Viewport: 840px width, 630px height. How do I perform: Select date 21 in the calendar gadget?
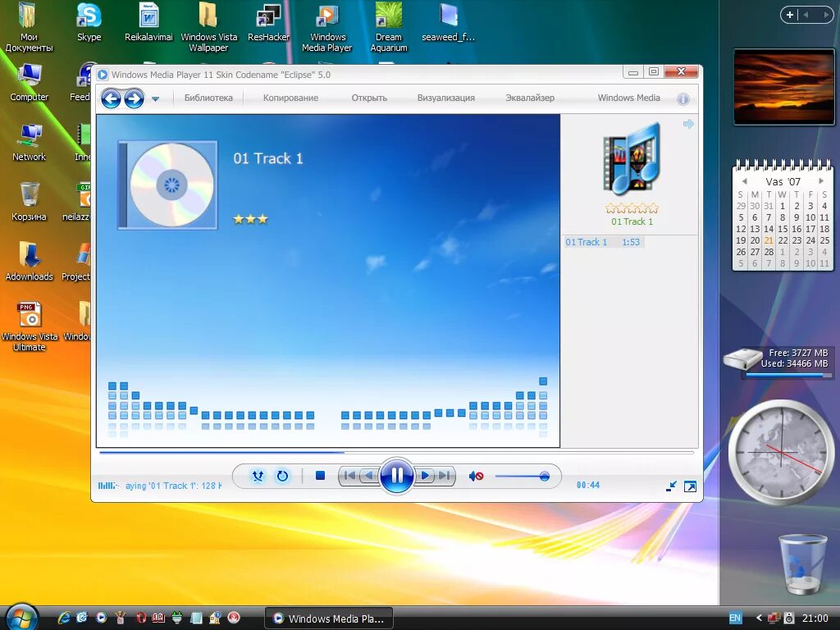coord(769,240)
